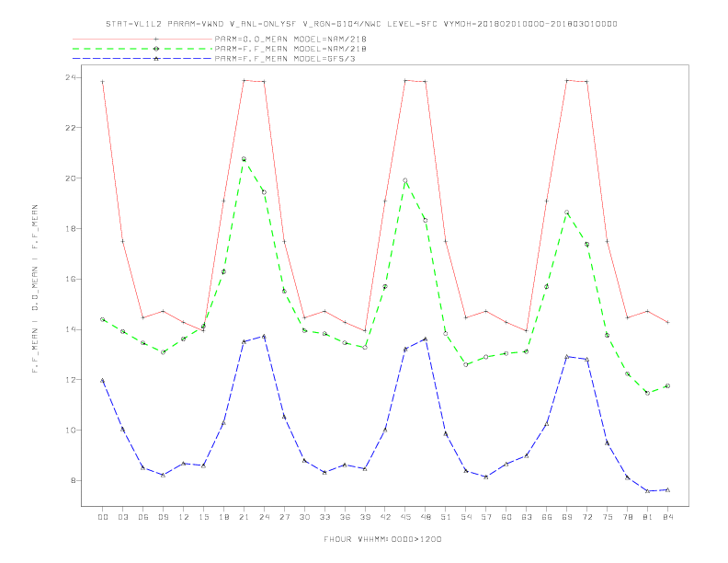The width and height of the screenshot is (728, 563).
Task: Click the chart title starting with STAT=VL1L2
Action: point(361,24)
